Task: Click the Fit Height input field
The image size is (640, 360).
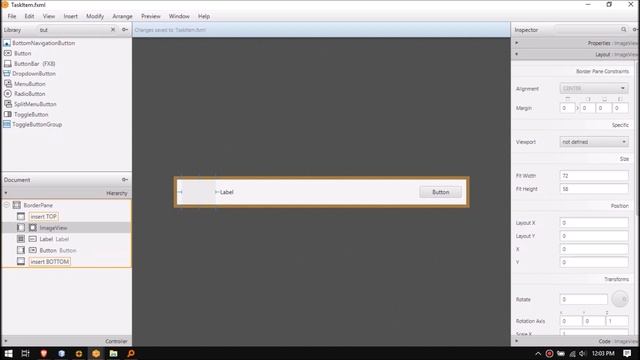Action: coord(594,189)
